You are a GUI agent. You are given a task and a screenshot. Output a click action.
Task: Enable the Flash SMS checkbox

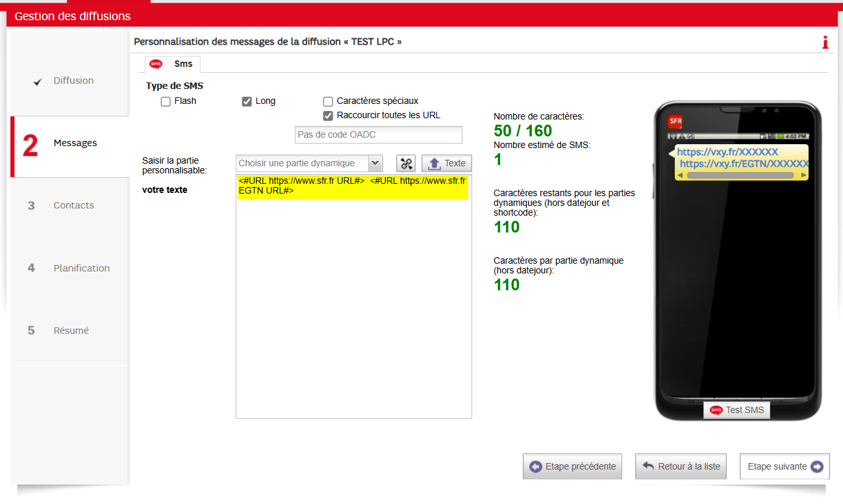[166, 101]
